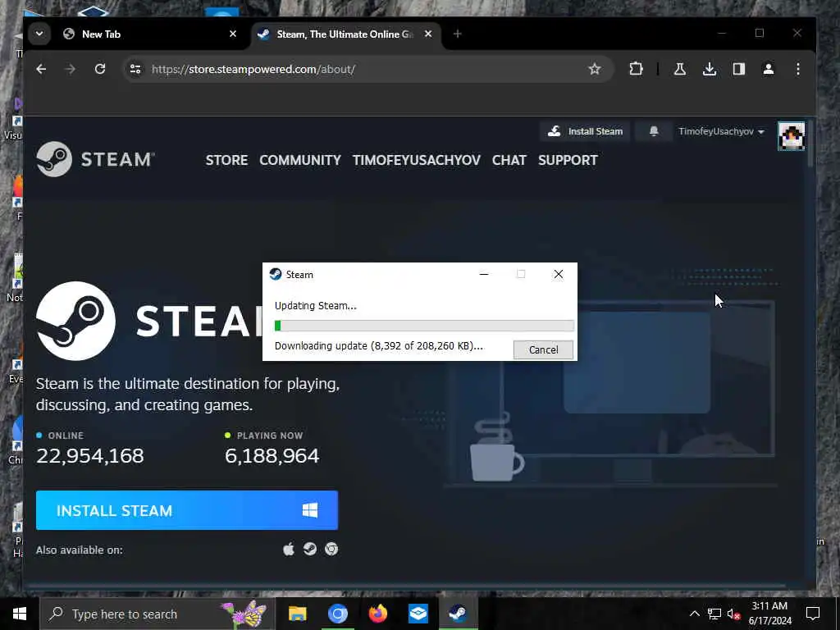
Task: Open Firefox from the taskbar
Action: (377, 614)
